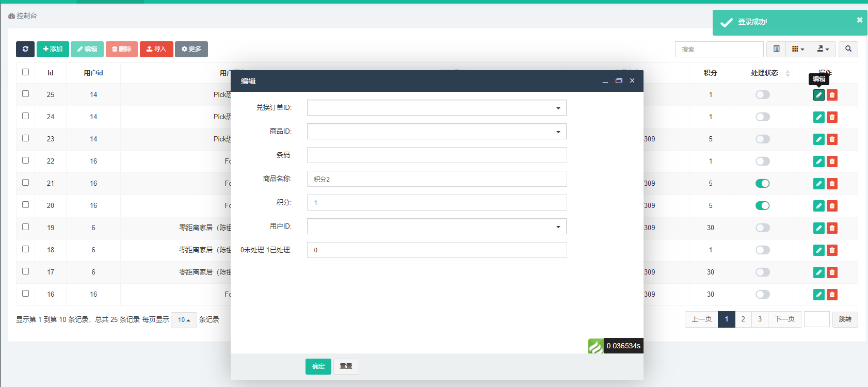Delete record with Id 22

click(832, 162)
